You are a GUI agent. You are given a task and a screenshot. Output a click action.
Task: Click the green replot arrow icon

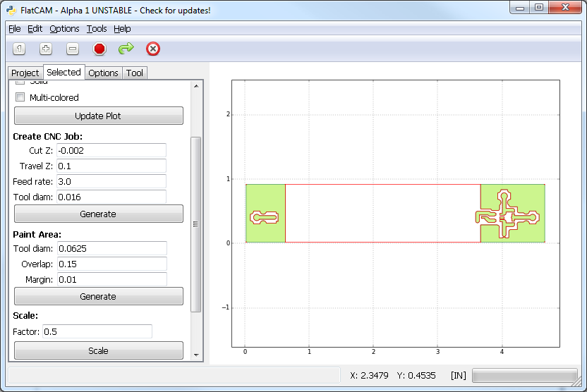126,49
